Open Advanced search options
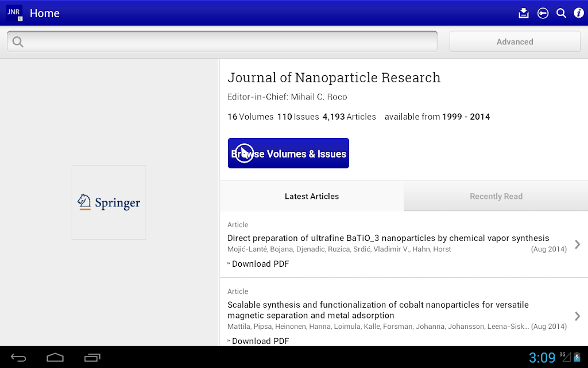Viewport: 588px width, 368px height. [x=515, y=41]
